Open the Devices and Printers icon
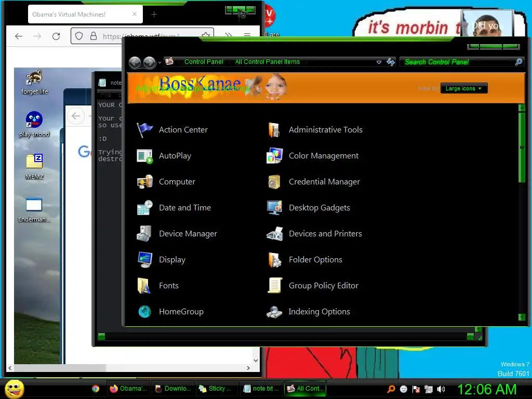This screenshot has height=399, width=532. pyautogui.click(x=274, y=234)
